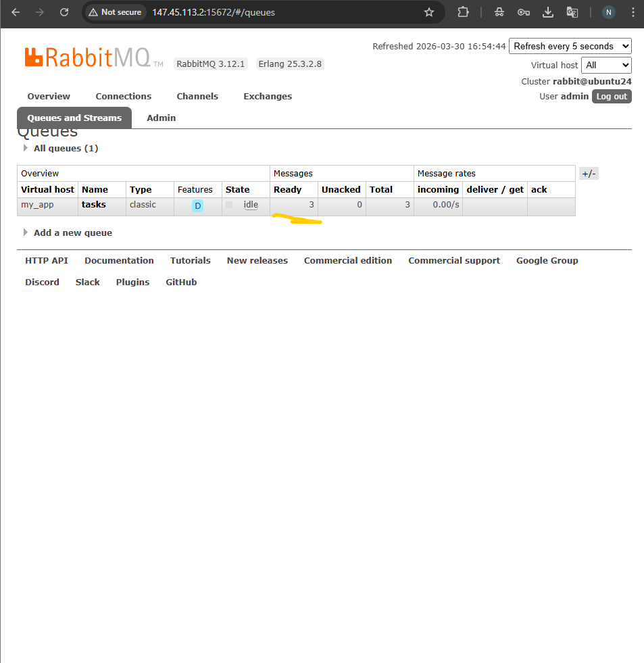The width and height of the screenshot is (644, 663).
Task: Open the Slack link
Action: [88, 283]
